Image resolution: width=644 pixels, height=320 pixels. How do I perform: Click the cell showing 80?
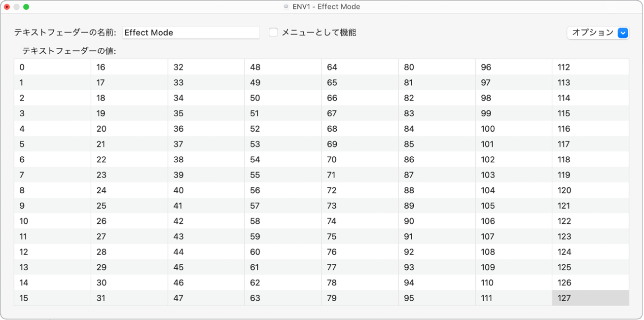[x=436, y=67]
